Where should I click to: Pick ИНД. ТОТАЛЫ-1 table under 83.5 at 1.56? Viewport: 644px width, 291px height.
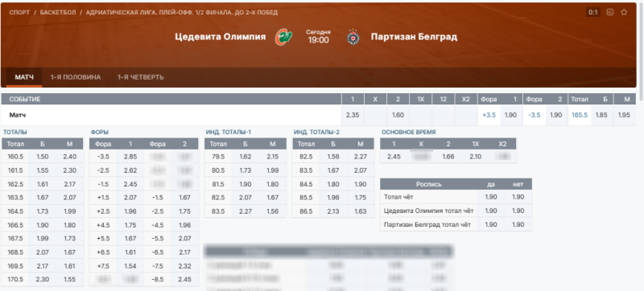click(272, 211)
